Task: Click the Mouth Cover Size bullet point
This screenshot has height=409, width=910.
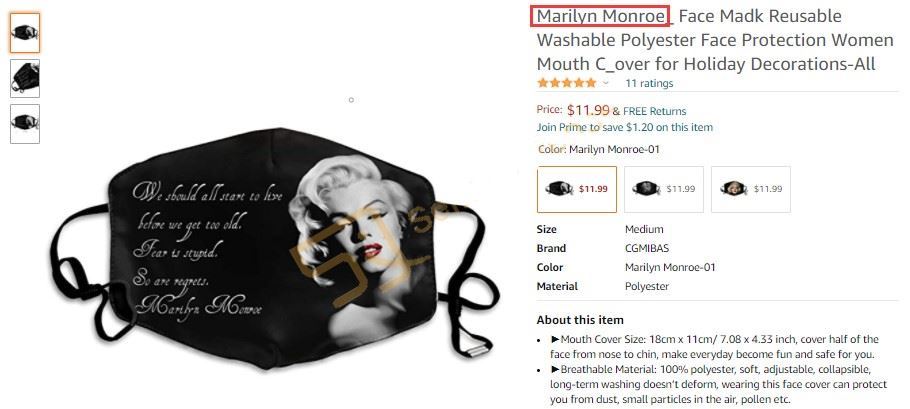Action: [714, 346]
